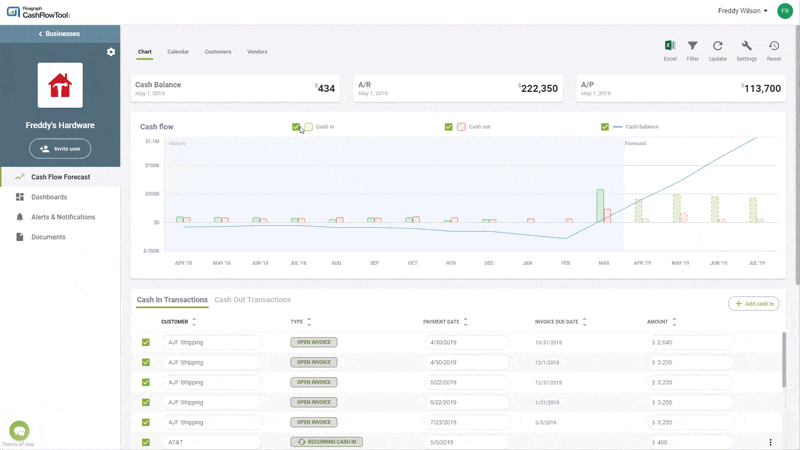Edit the $ 400 amount field
This screenshot has height=450, width=800.
pos(689,442)
